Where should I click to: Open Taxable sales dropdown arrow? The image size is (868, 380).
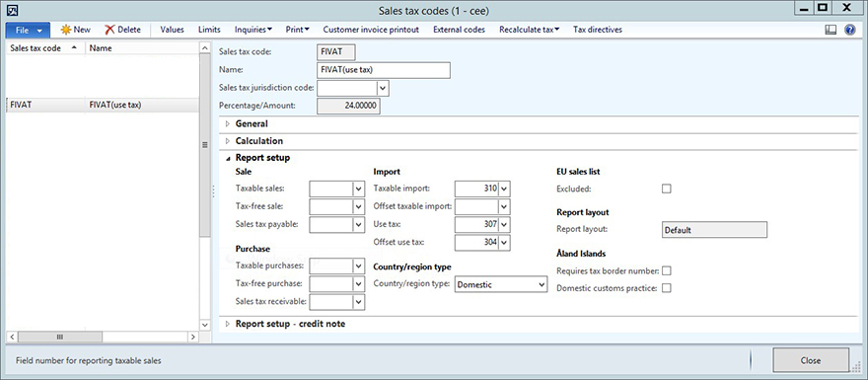tap(359, 189)
